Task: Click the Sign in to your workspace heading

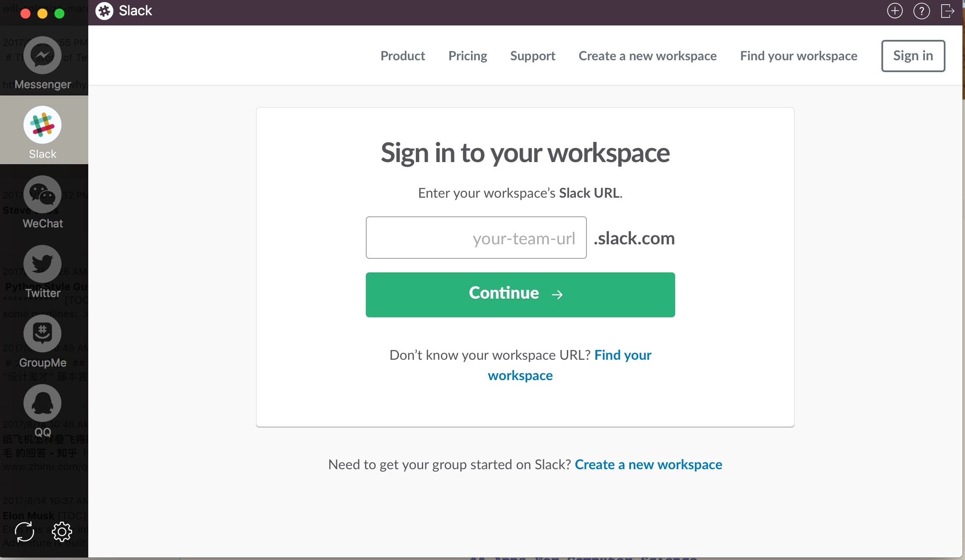Action: click(x=525, y=153)
